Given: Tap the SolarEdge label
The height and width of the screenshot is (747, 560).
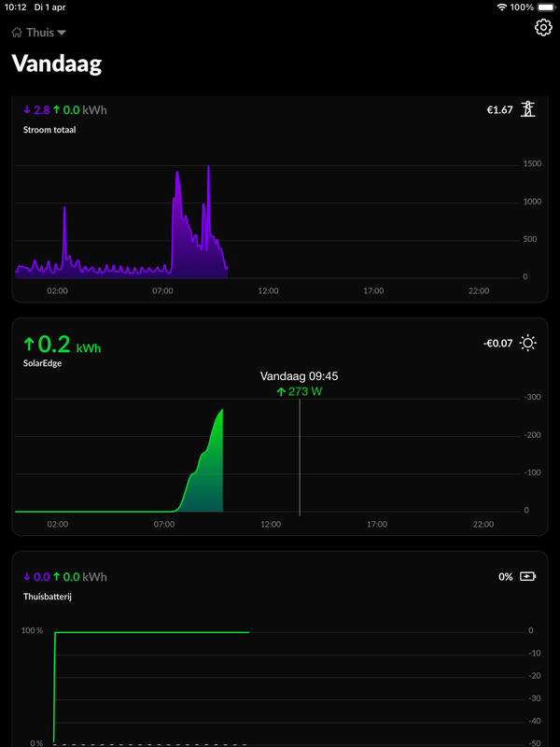Looking at the screenshot, I should pos(42,363).
